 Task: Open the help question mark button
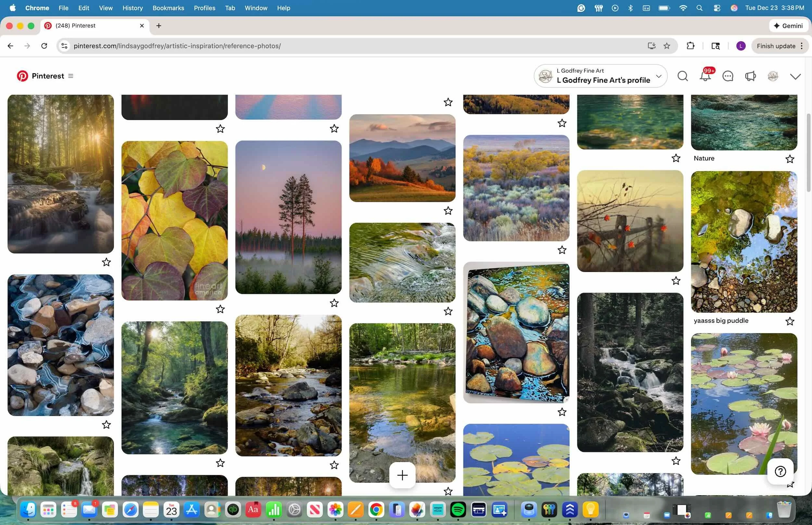coord(780,471)
